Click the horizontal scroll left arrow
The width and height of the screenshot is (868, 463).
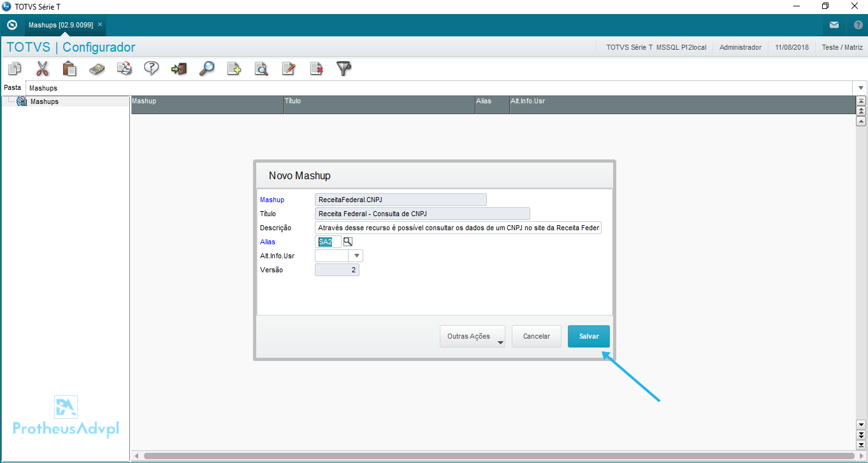coord(136,456)
